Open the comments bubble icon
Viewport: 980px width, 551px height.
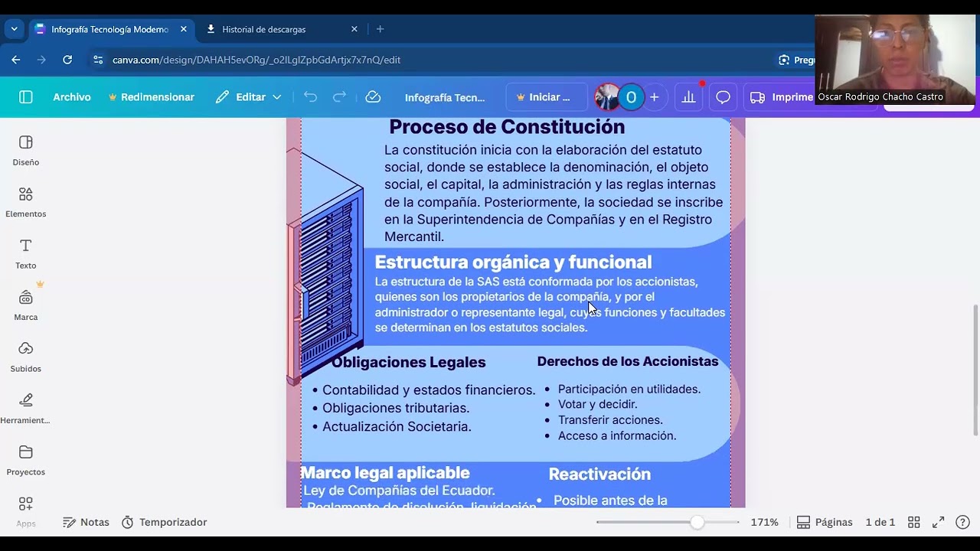(724, 97)
